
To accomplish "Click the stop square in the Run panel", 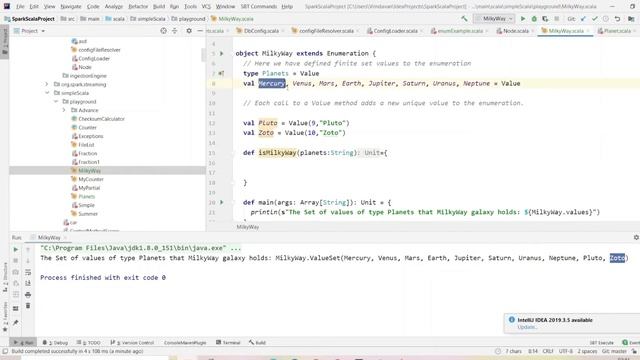I will tap(16, 260).
